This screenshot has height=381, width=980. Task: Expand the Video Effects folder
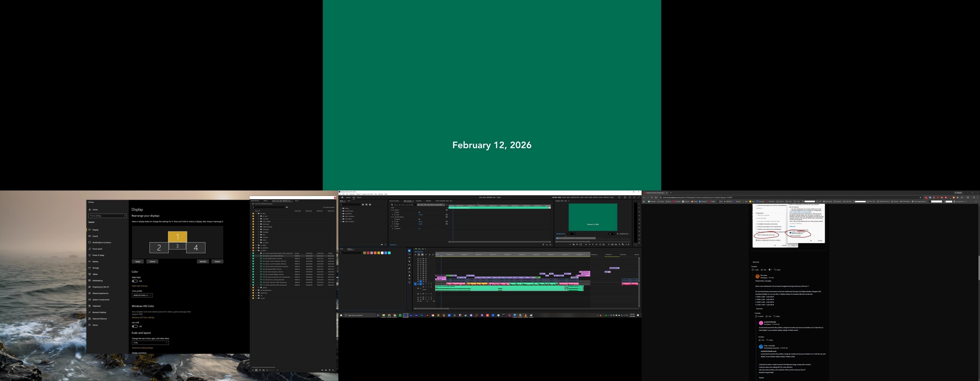[341, 219]
